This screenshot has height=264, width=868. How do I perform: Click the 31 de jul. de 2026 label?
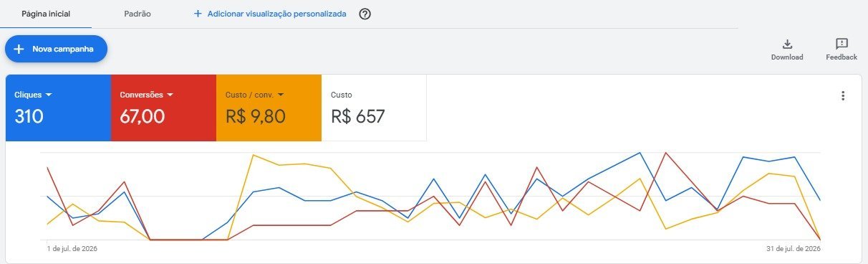[793, 249]
